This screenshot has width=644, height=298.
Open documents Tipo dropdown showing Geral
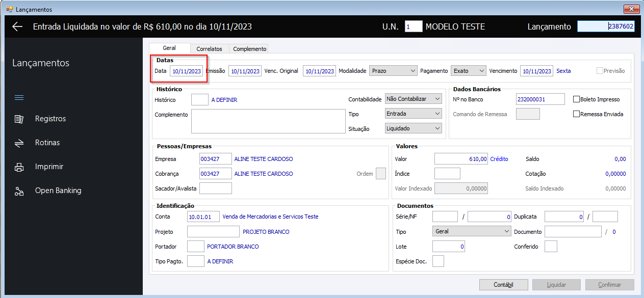(x=472, y=231)
